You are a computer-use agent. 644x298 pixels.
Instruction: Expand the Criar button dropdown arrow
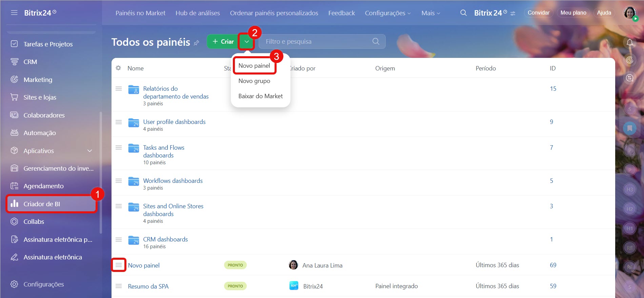click(246, 42)
